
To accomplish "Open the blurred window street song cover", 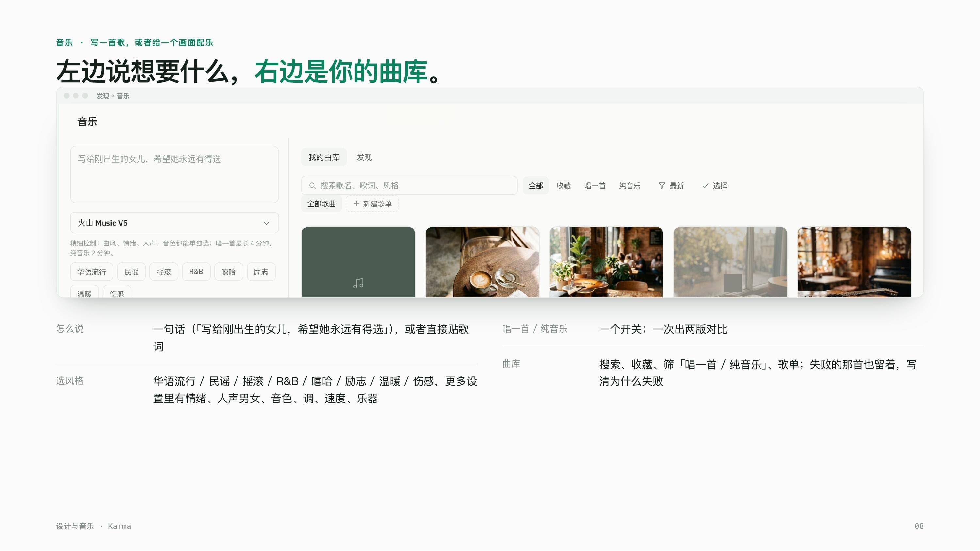I will (x=730, y=262).
